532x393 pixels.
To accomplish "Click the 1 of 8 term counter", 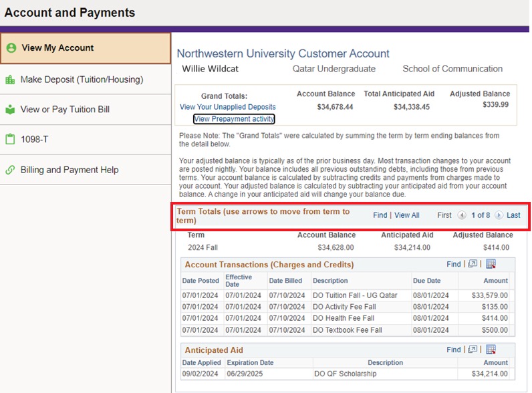I will point(481,215).
